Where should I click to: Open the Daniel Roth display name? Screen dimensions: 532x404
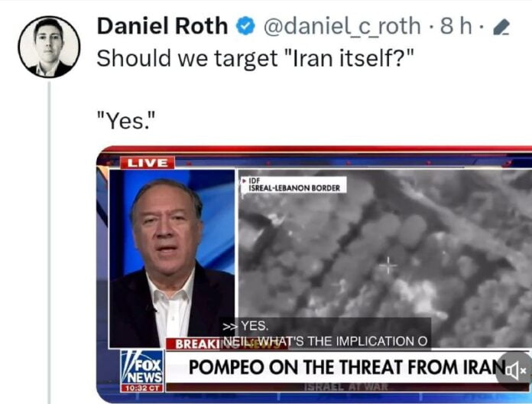[x=162, y=26]
